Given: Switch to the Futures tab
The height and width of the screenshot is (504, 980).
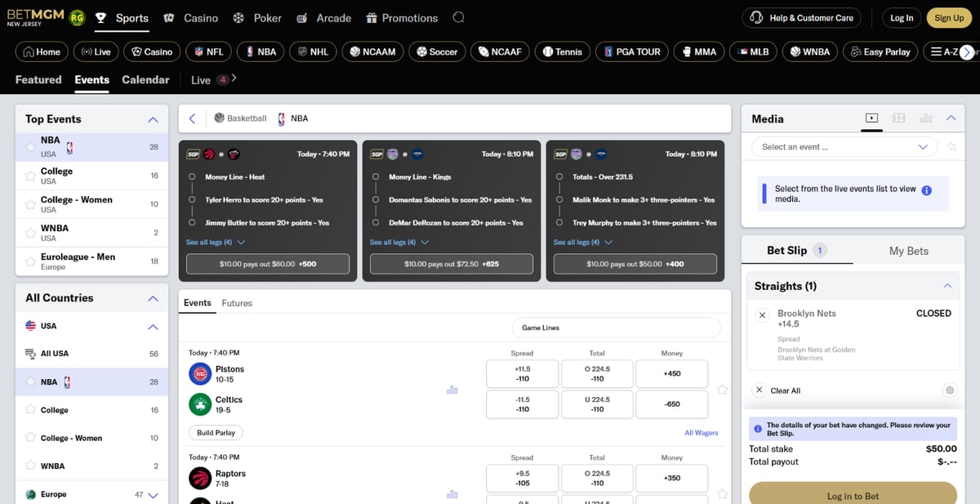Looking at the screenshot, I should pyautogui.click(x=237, y=303).
